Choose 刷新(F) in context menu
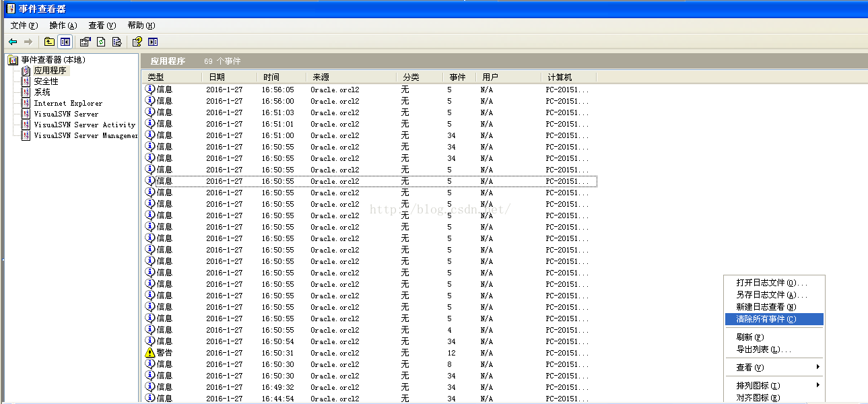 774,337
